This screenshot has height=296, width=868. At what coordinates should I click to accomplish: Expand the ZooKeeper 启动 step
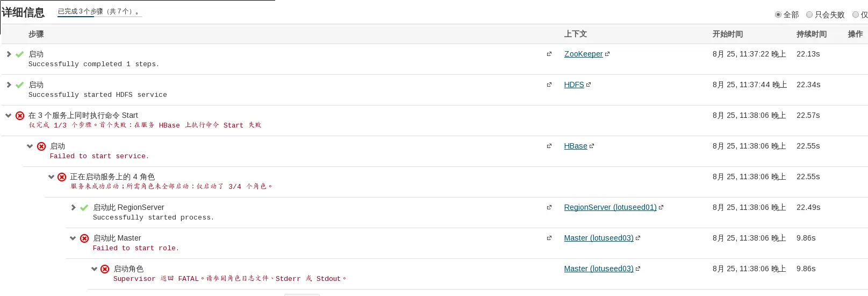click(x=9, y=54)
